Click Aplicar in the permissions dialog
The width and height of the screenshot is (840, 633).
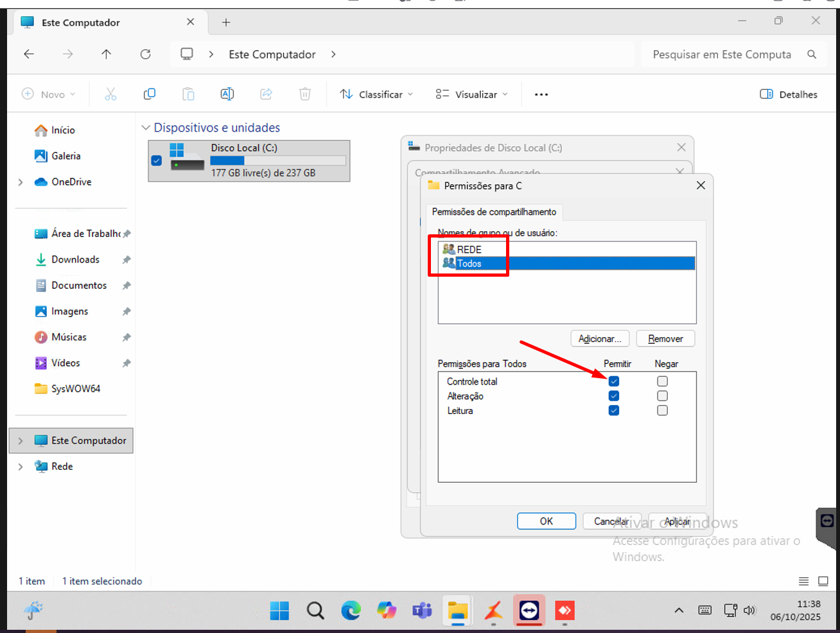point(678,521)
